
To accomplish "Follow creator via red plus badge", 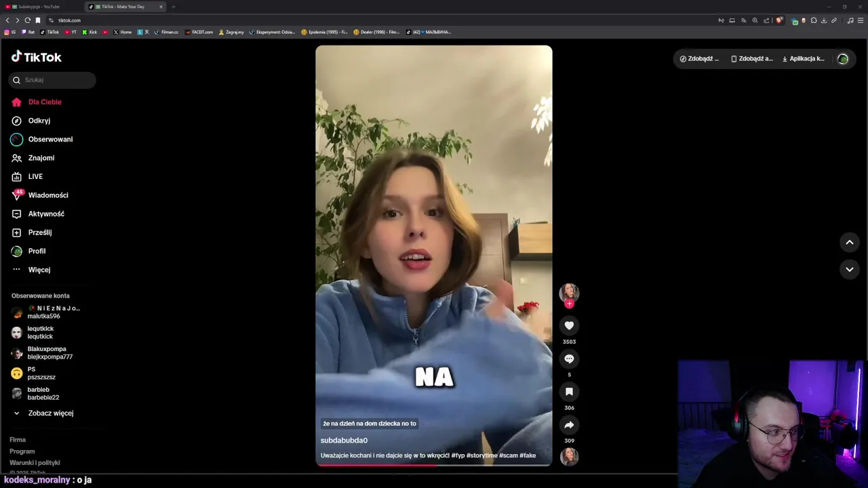I will 569,304.
